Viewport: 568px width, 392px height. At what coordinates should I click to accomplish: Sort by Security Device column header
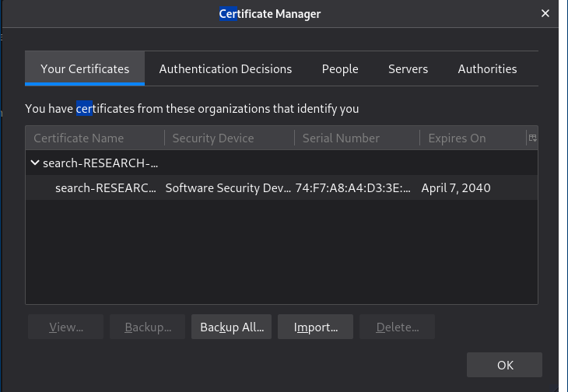tap(230, 138)
